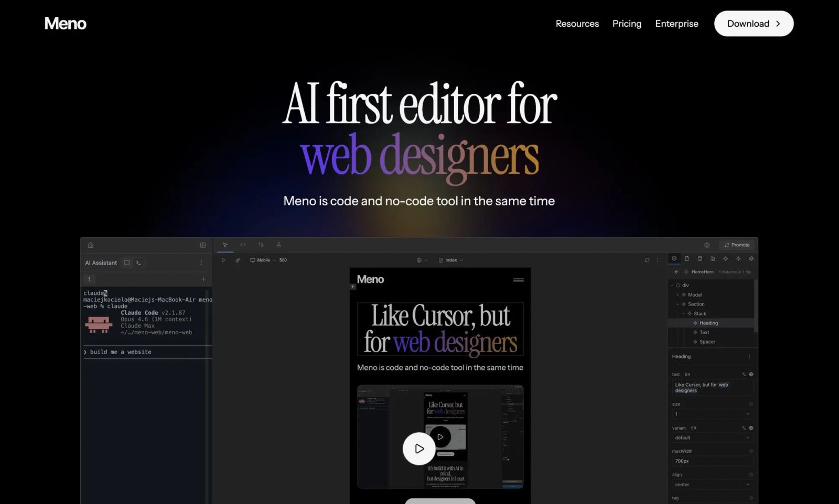Screen dimensions: 839x504
Task: Select the pointer design tool tab
Action: tap(225, 245)
